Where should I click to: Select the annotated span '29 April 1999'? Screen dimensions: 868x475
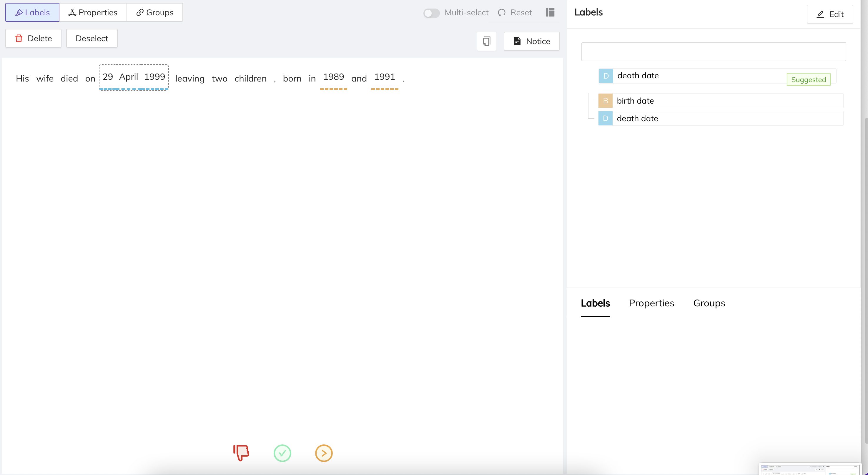[134, 77]
